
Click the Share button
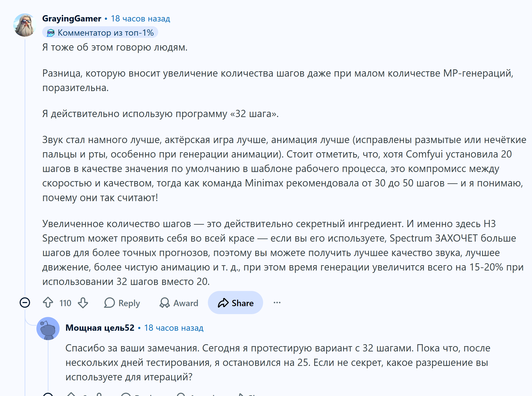235,303
